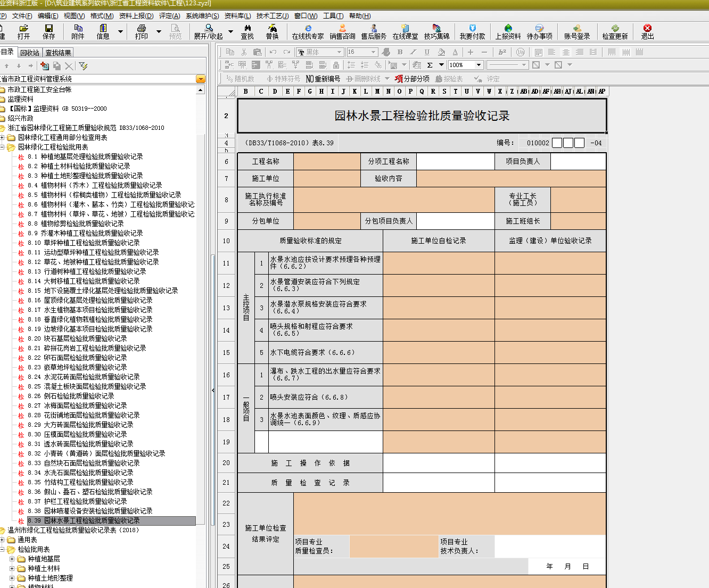Open the 编辑(E) menu
The height and width of the screenshot is (588, 709).
pos(48,16)
